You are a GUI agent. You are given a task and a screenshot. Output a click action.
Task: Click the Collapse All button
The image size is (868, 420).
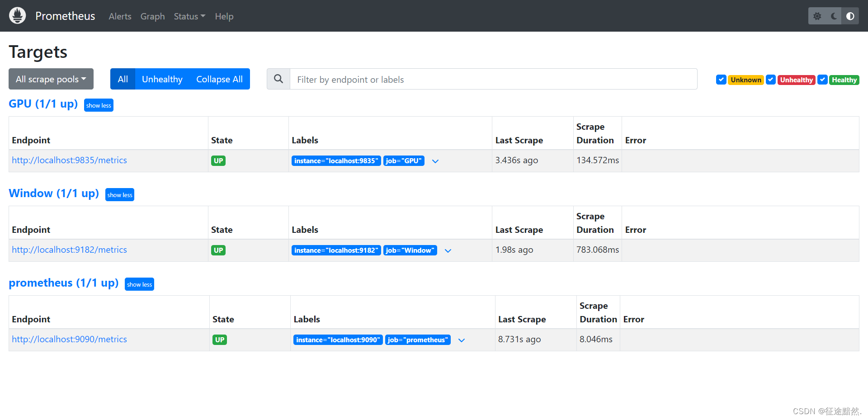click(219, 79)
